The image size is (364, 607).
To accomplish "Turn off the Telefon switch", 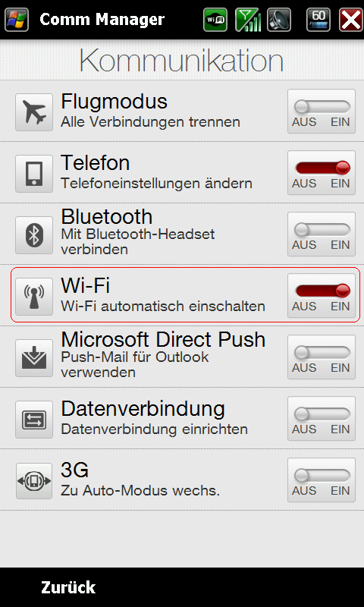I will [x=322, y=173].
